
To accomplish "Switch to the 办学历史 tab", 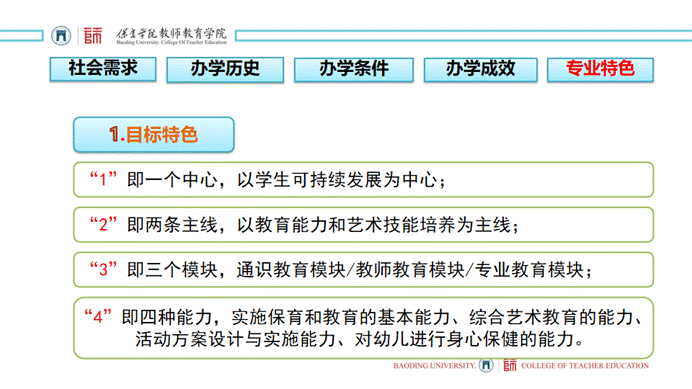I will point(225,70).
